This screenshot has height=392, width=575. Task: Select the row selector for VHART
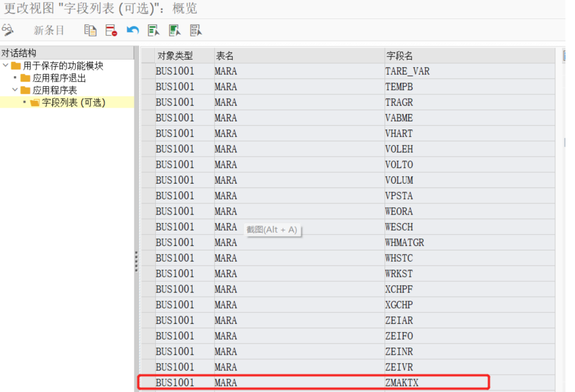(148, 134)
